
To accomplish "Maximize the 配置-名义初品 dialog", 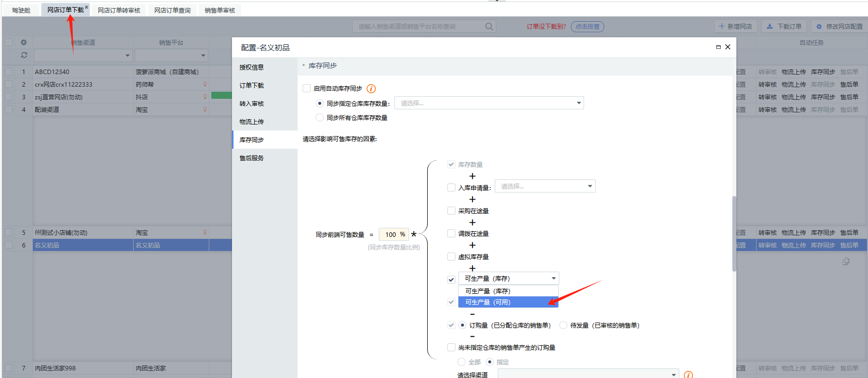I will [718, 47].
